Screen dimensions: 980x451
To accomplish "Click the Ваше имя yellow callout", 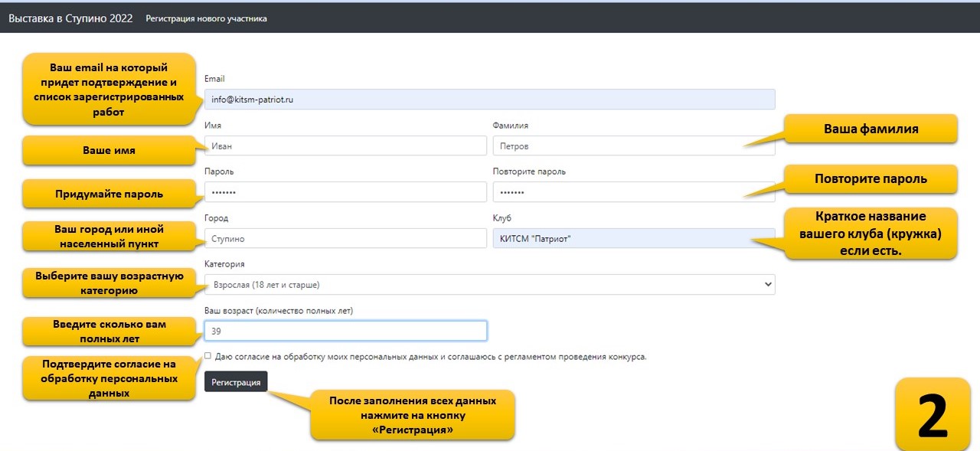I will (109, 150).
